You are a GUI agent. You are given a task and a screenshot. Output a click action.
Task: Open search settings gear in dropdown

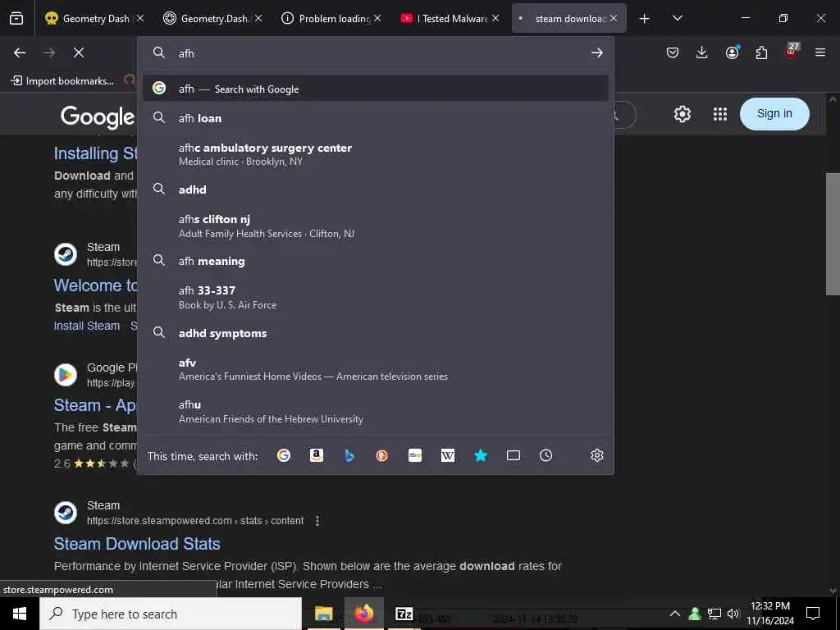pos(597,455)
